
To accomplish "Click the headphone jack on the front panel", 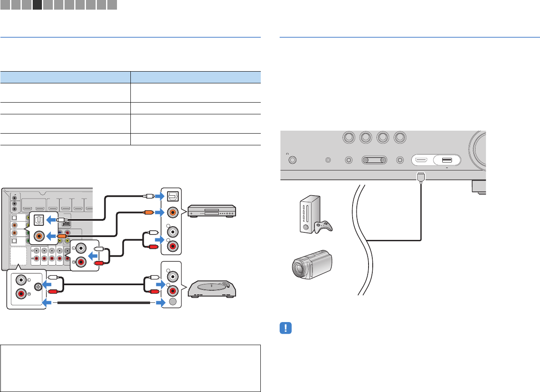I will click(x=292, y=160).
